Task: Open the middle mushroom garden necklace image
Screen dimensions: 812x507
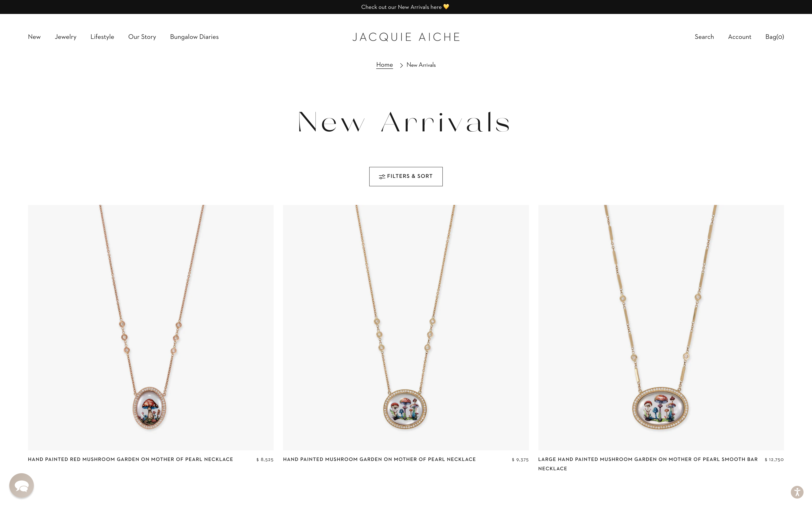Action: [406, 327]
